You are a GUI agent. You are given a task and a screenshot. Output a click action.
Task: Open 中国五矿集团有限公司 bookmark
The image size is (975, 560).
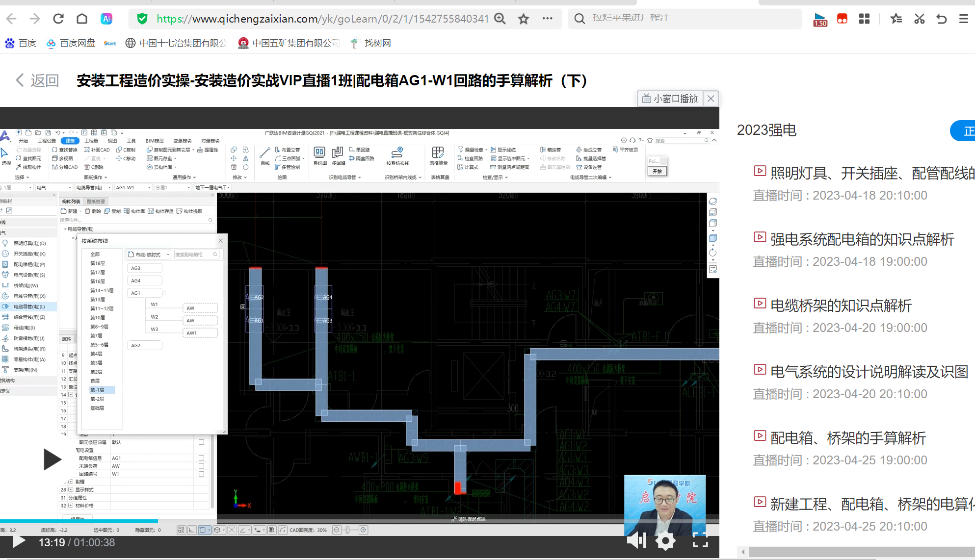coord(289,43)
